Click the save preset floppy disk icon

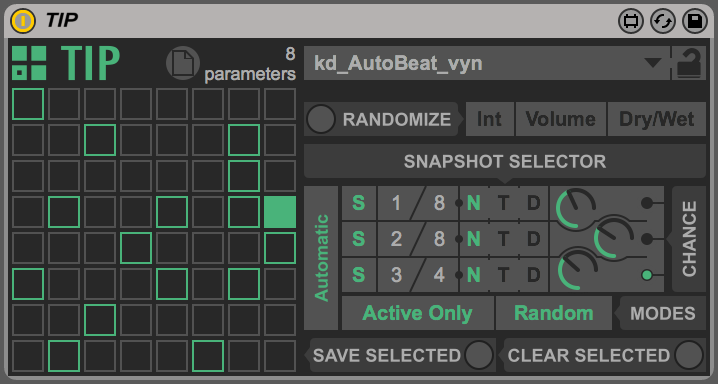(694, 21)
